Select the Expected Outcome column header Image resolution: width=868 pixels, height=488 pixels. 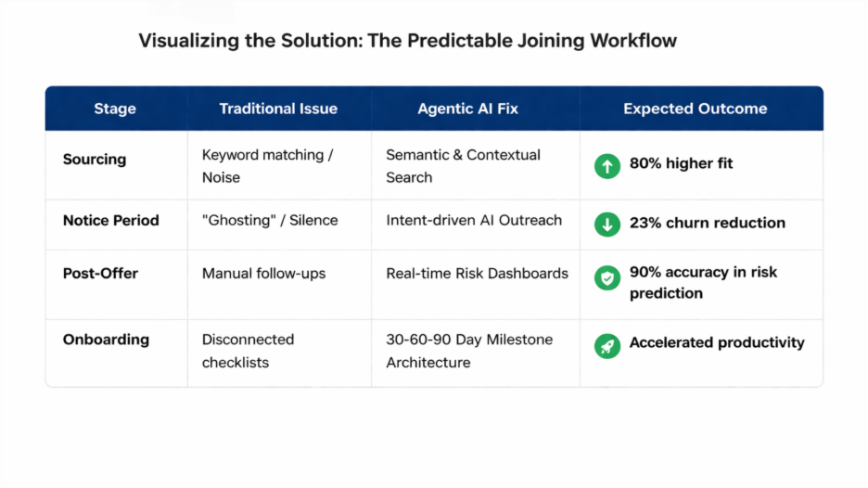tap(695, 109)
